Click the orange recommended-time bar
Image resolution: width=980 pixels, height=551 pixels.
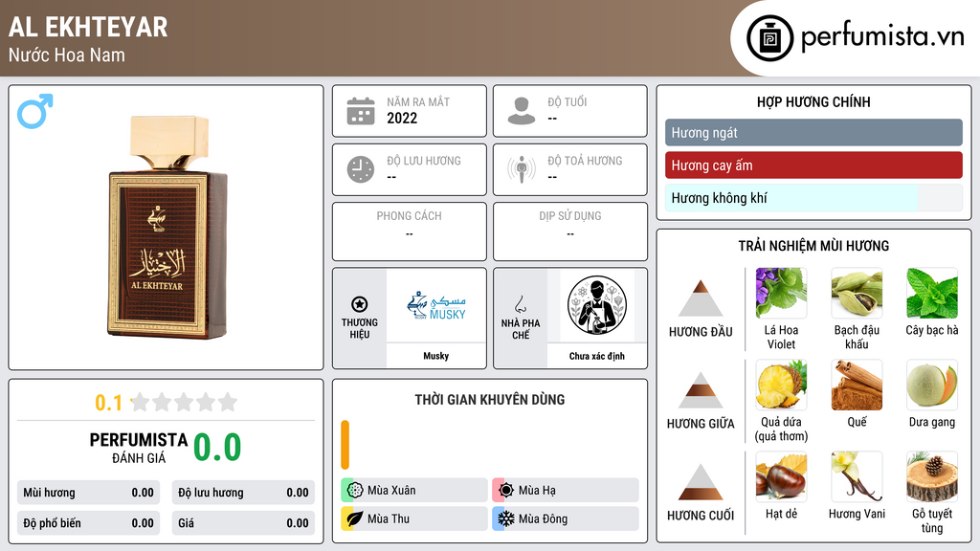point(345,445)
